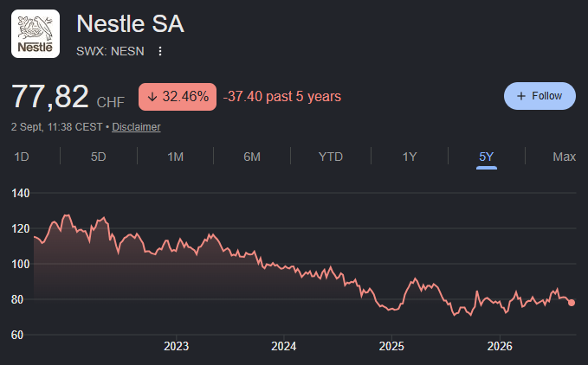Click the active 5Y tab

[487, 157]
